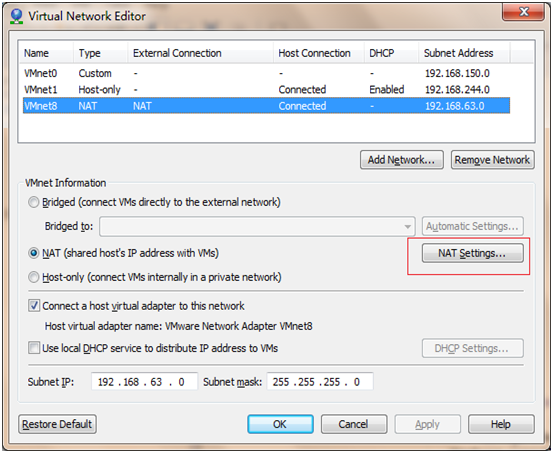This screenshot has width=553, height=453.
Task: Select the VMnet8 row
Action: (266, 106)
